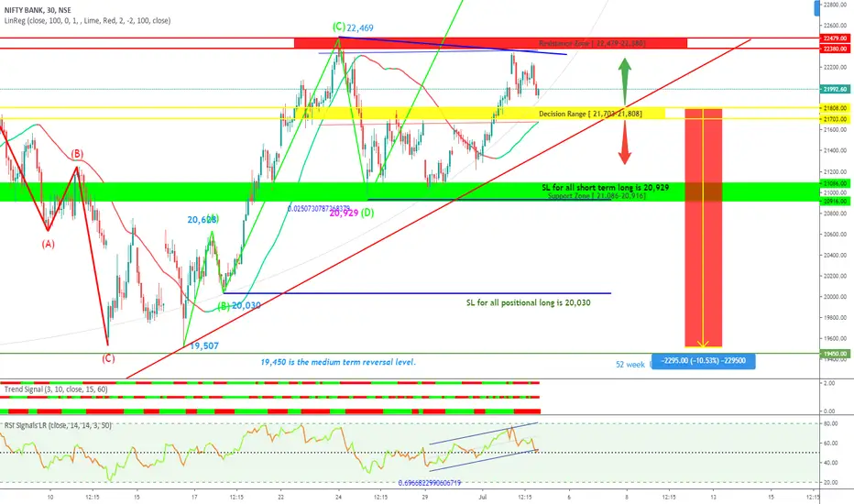Select the 21086.00 green price label
This screenshot has height=504, width=854.
point(835,184)
